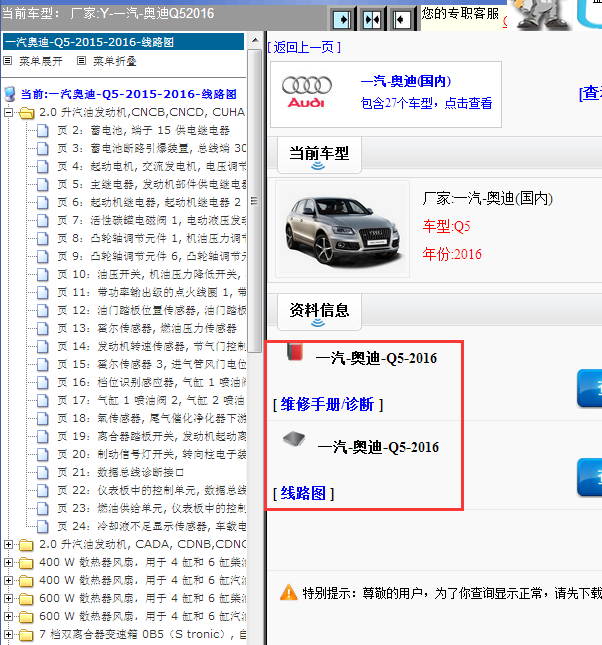Click the tree panel scrollbar up arrow
This screenshot has height=645, width=602.
255,40
